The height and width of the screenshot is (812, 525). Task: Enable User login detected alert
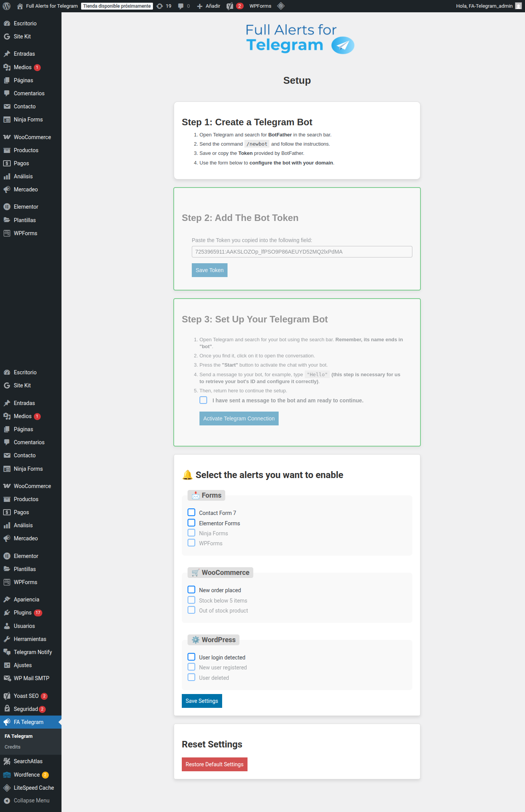click(x=191, y=657)
